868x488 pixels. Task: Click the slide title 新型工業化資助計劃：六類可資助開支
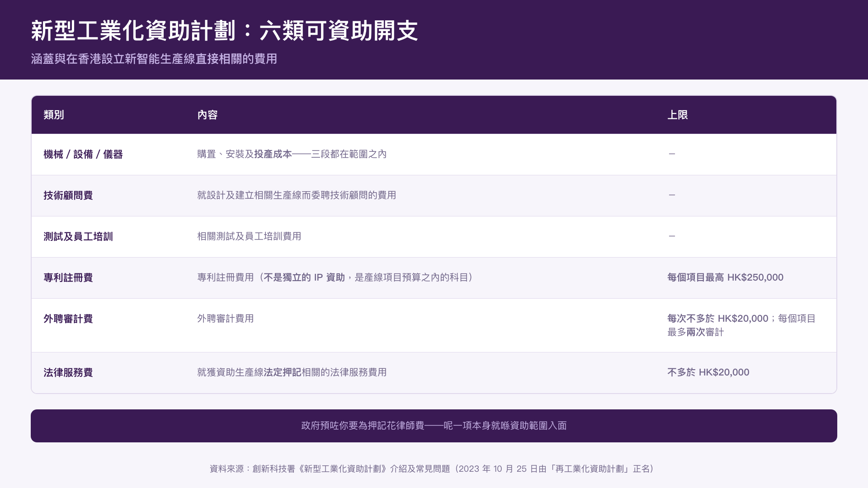point(224,31)
